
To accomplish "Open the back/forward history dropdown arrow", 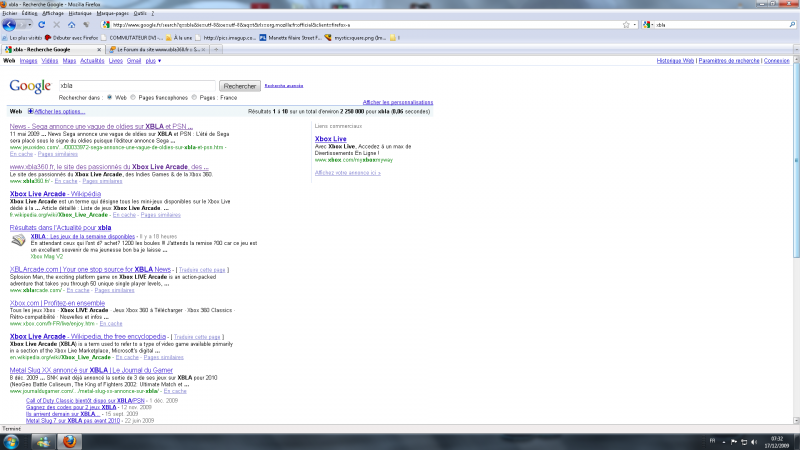I will (30, 24).
